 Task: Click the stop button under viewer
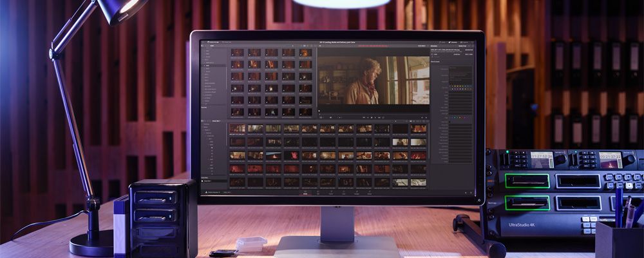(x=372, y=117)
